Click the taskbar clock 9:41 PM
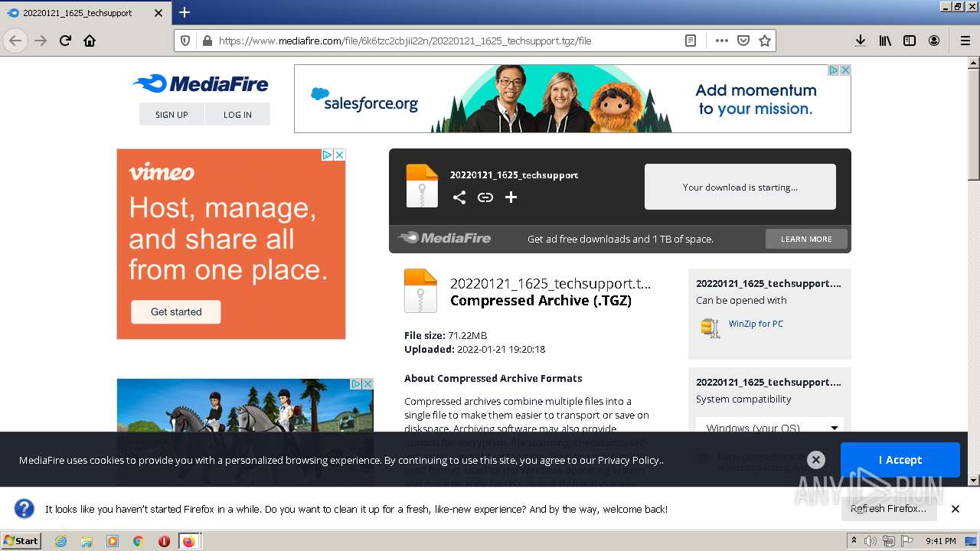 [x=940, y=541]
